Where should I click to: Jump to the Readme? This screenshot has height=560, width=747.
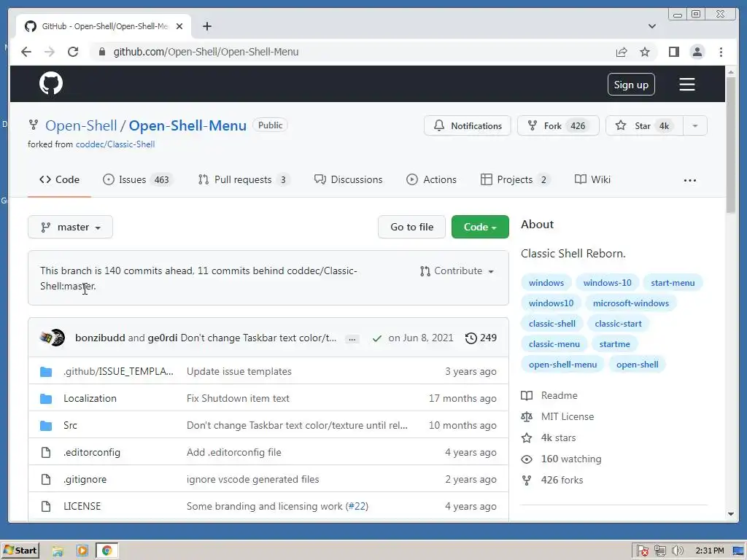(549, 396)
